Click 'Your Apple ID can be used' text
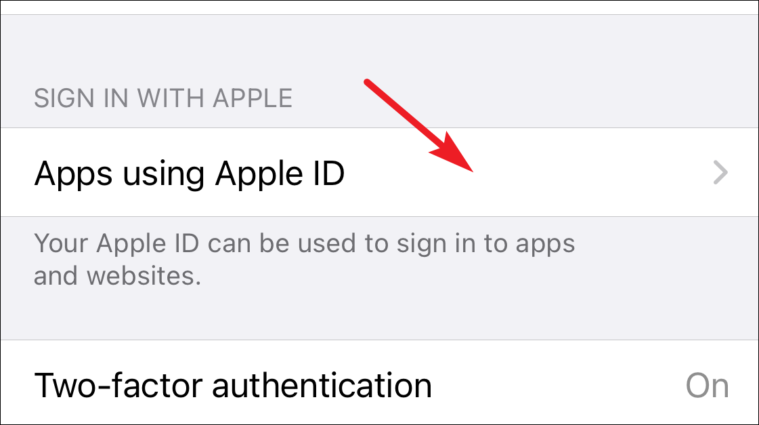The height and width of the screenshot is (425, 759). [x=211, y=243]
